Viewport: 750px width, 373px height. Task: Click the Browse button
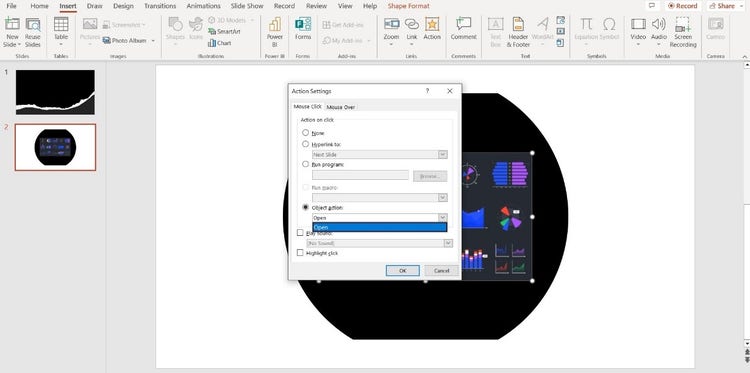(430, 176)
